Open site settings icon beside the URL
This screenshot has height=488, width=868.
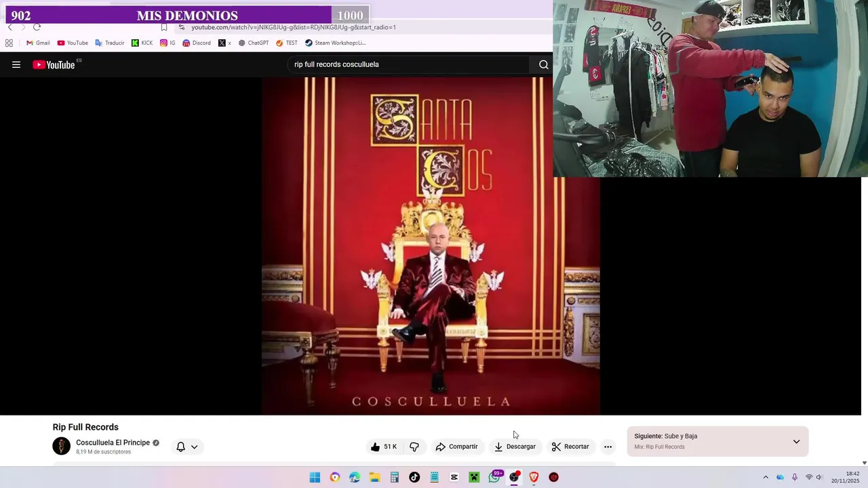pos(182,27)
